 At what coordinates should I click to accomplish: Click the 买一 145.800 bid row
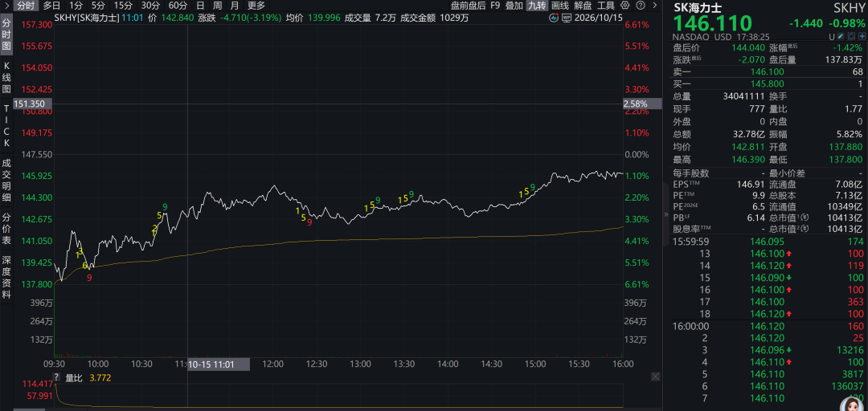(768, 84)
